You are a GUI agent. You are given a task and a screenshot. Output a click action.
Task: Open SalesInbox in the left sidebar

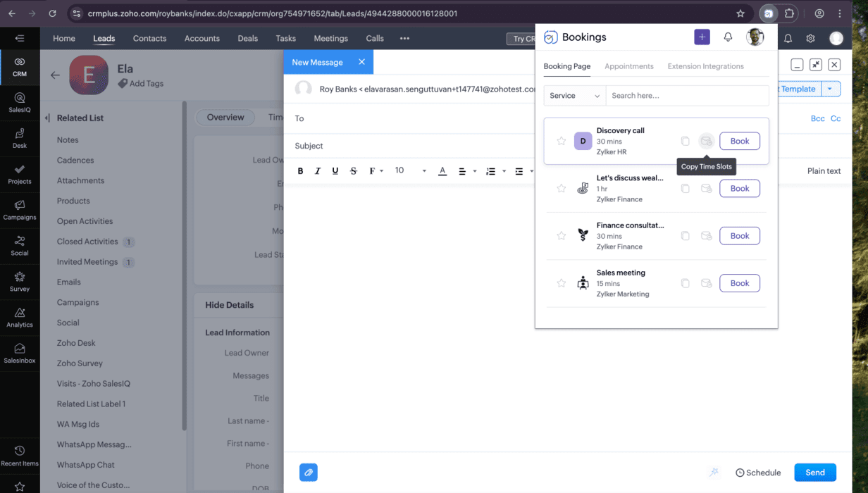tap(20, 354)
